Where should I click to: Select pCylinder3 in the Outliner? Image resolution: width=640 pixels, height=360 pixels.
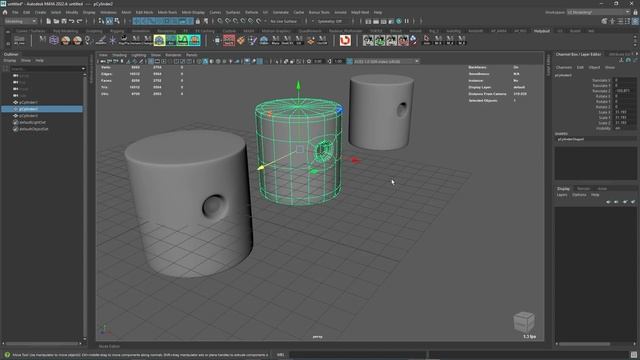28,116
